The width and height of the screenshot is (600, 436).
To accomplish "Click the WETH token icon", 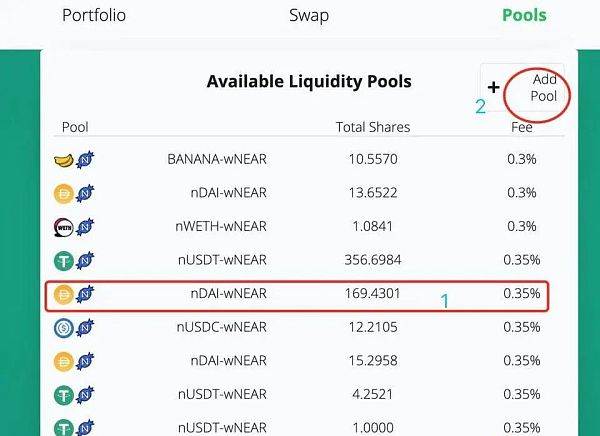I will (x=64, y=227).
